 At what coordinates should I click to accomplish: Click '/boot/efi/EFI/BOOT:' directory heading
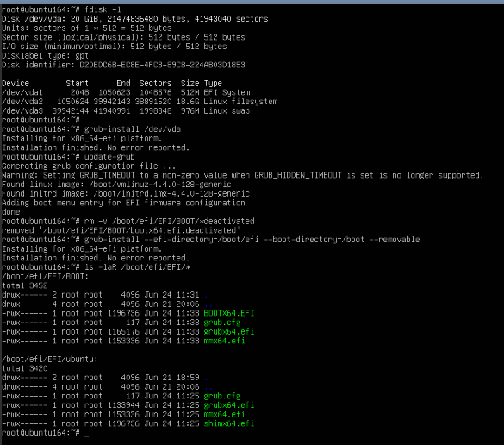tap(45, 277)
